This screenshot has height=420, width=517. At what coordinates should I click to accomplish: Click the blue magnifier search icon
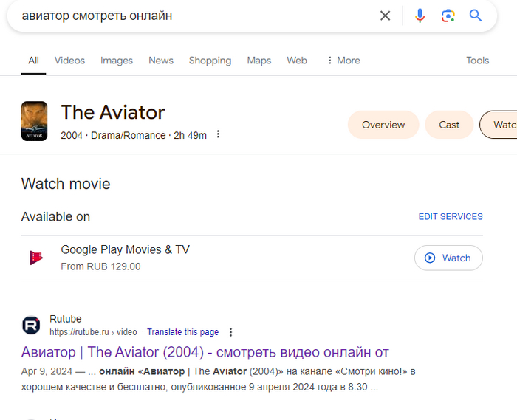476,16
